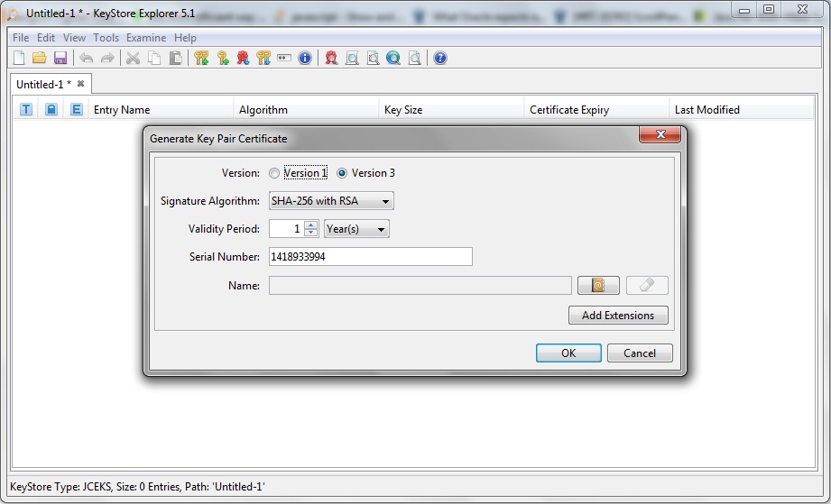Click the Set KeyStore Password icon

pyautogui.click(x=284, y=58)
